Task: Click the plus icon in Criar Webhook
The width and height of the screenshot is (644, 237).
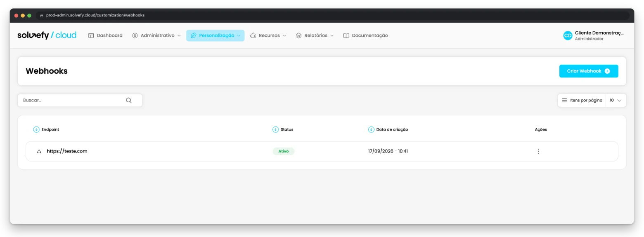Action: point(607,71)
